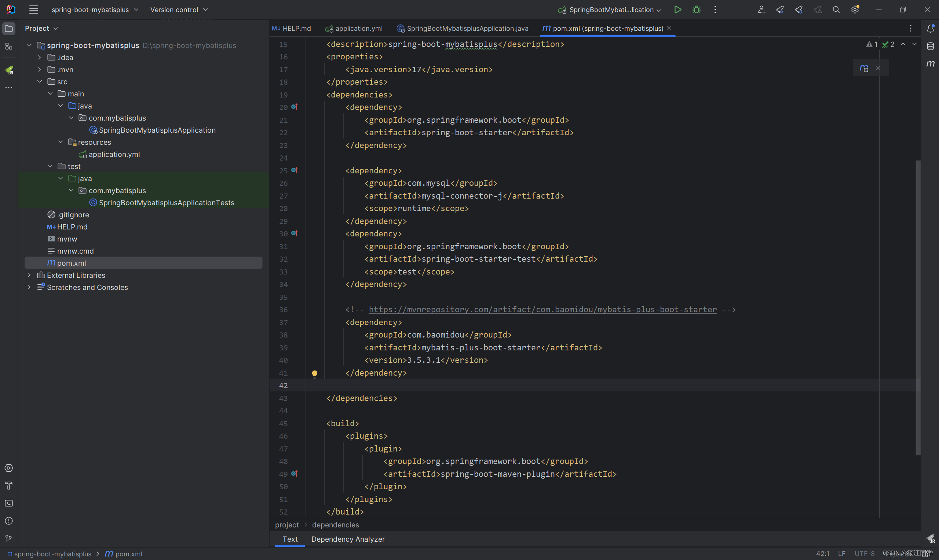Switch to HELP.md editor tab
The height and width of the screenshot is (560, 939).
click(x=292, y=29)
